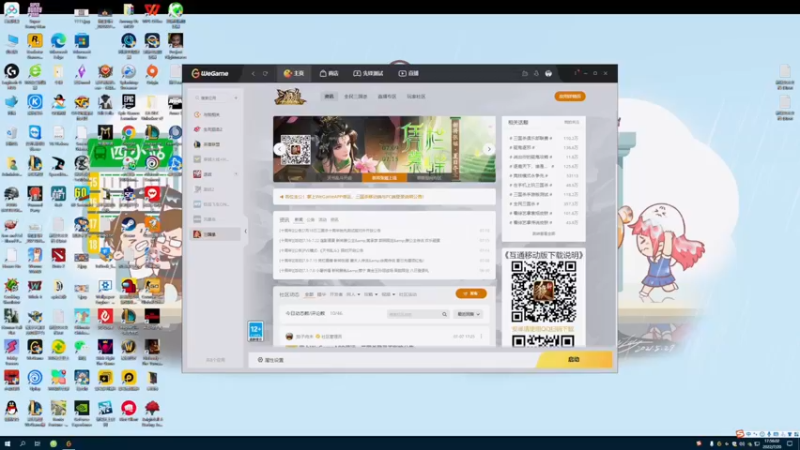Open the Microsoft Store desktop icon

82,44
